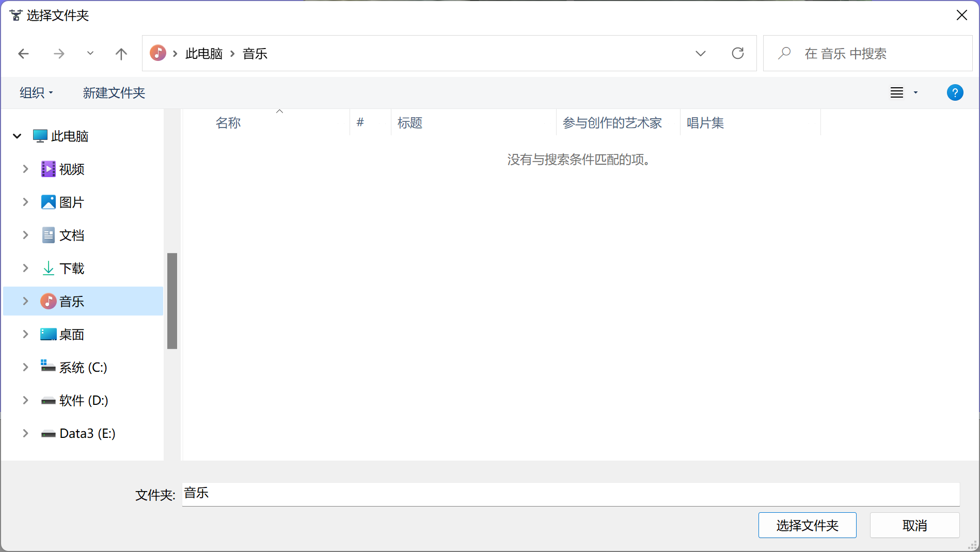
Task: Click the 音乐 icon in the address bar
Action: point(158,53)
